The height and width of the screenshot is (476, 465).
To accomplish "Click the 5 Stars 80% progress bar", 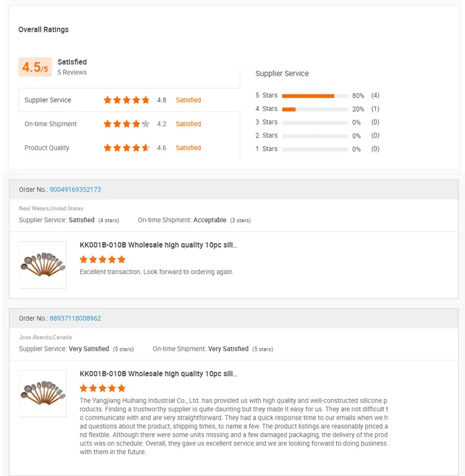I will (x=314, y=96).
